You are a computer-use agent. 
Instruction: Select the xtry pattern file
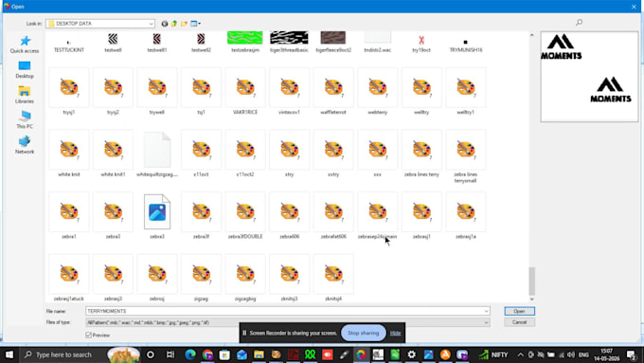click(x=289, y=154)
